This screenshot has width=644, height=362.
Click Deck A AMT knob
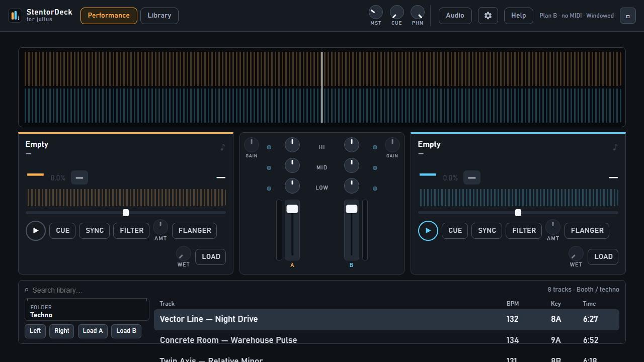[x=160, y=227]
